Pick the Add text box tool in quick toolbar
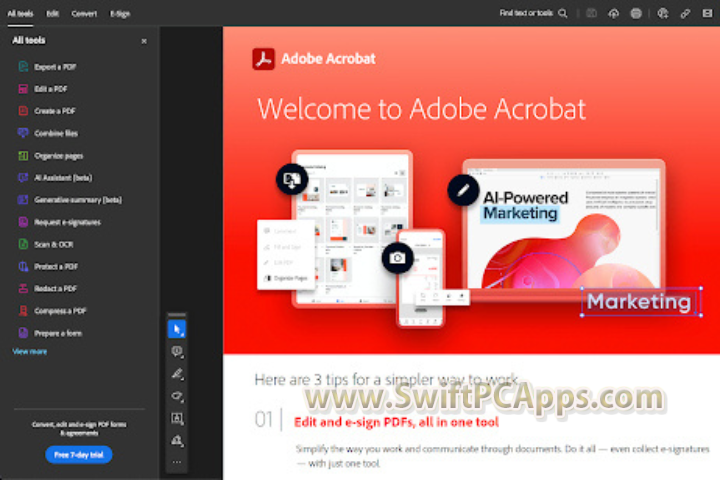The width and height of the screenshot is (720, 480). pos(177,418)
